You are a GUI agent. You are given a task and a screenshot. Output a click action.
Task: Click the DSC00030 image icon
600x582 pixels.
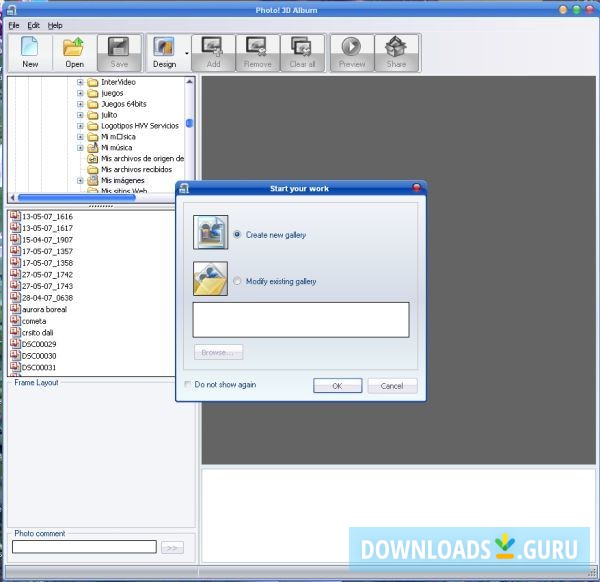coord(15,355)
